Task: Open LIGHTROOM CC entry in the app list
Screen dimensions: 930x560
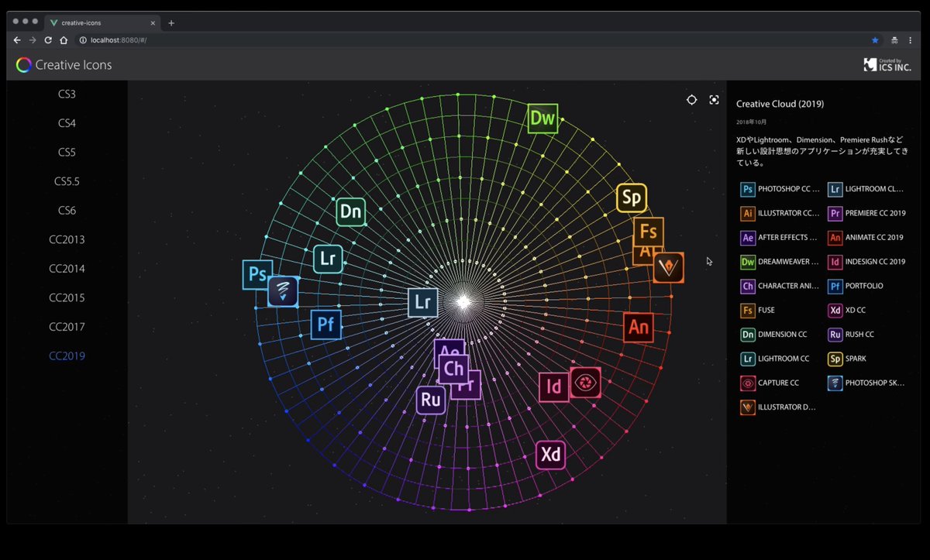Action: [775, 358]
